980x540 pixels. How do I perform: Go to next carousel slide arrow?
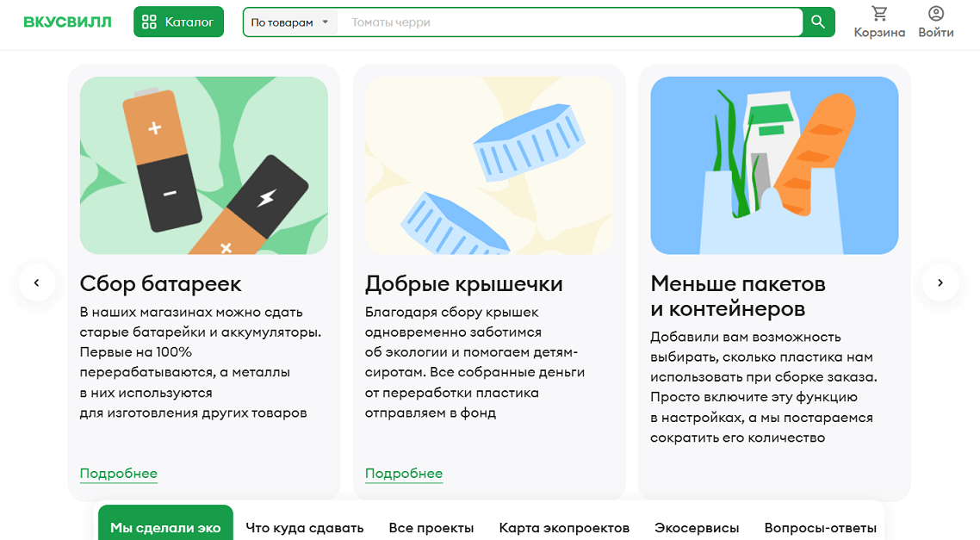click(940, 282)
